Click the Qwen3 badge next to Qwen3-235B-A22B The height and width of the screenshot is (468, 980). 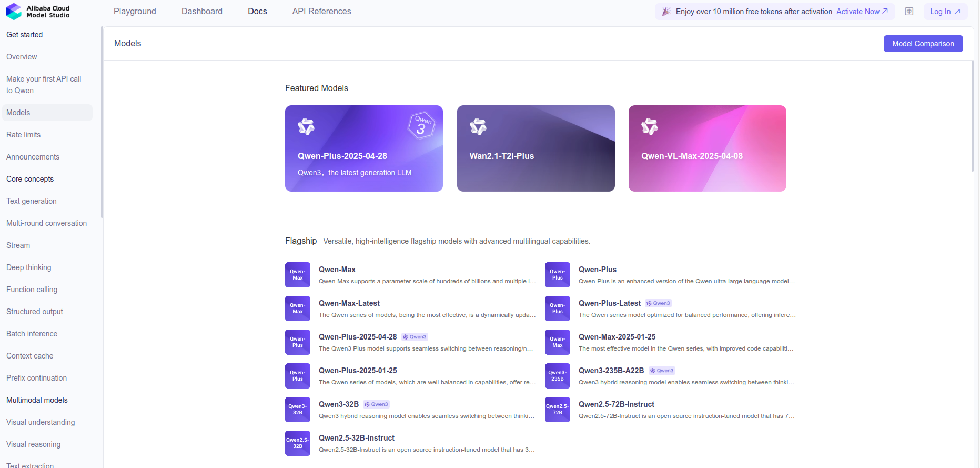(662, 371)
